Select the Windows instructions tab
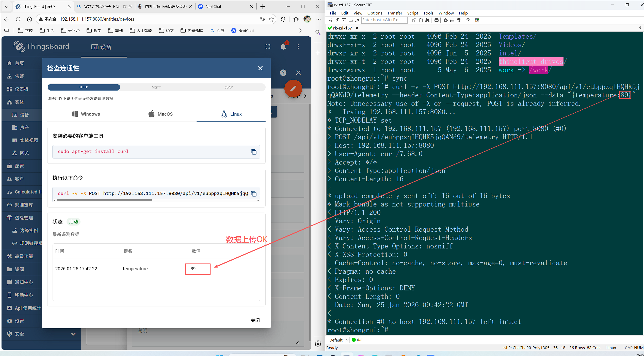The width and height of the screenshot is (644, 356). point(86,114)
